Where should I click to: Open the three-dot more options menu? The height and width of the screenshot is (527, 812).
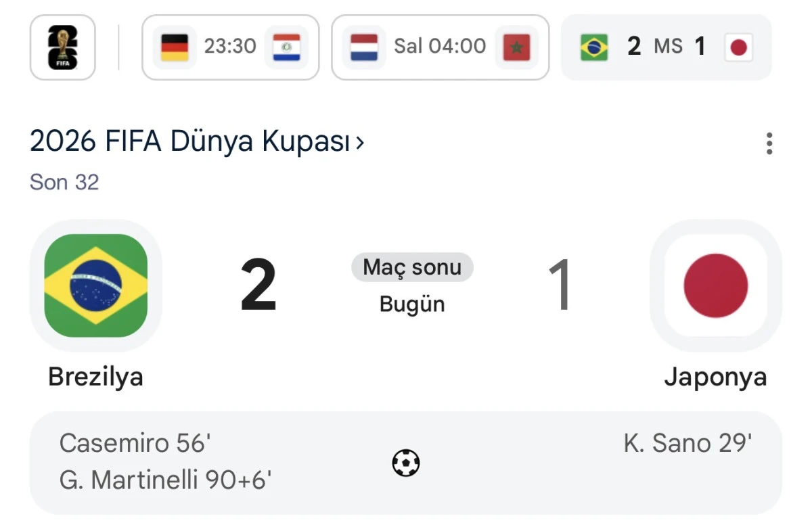point(769,143)
